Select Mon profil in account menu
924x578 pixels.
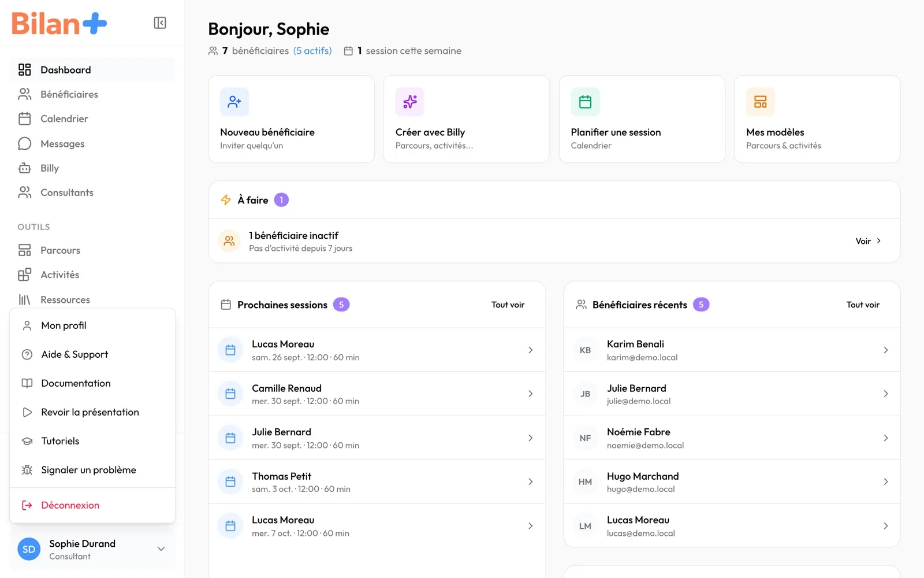[x=92, y=325]
